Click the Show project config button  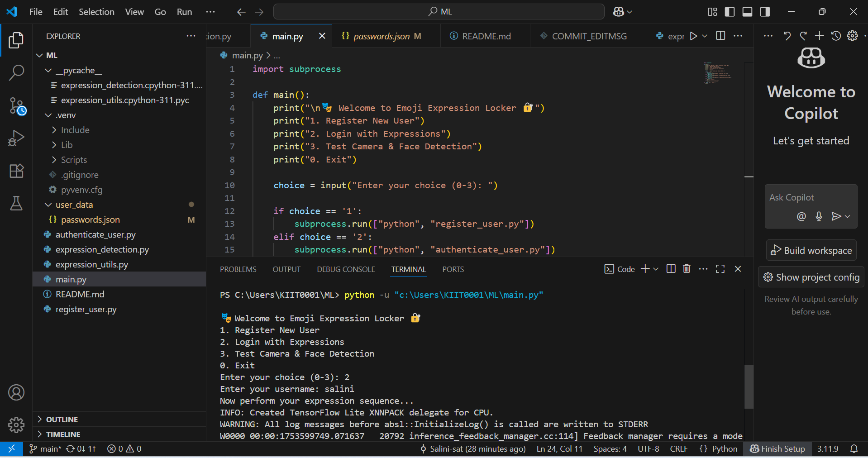pos(811,277)
